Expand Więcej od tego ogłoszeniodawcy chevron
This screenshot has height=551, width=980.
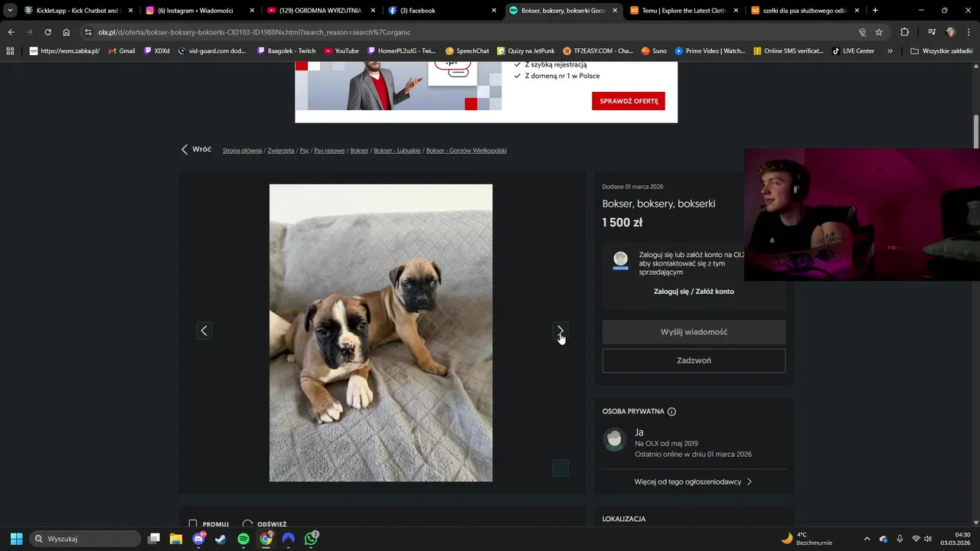point(749,482)
